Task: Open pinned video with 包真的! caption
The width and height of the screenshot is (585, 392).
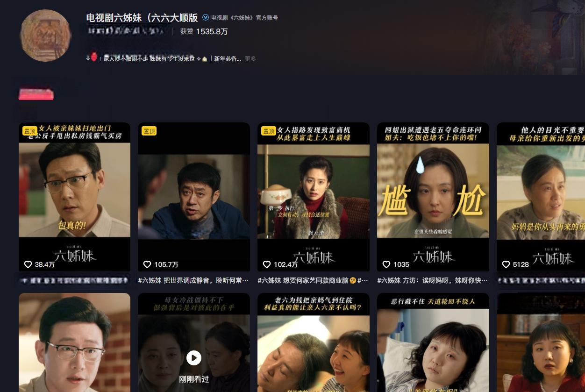Action: pyautogui.click(x=74, y=197)
